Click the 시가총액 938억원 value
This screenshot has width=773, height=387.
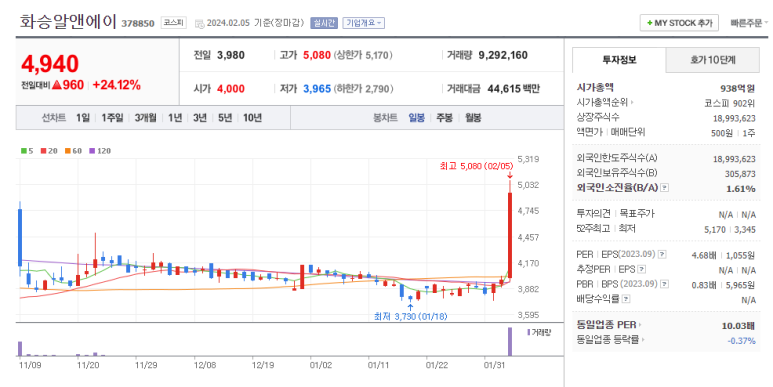click(x=738, y=88)
